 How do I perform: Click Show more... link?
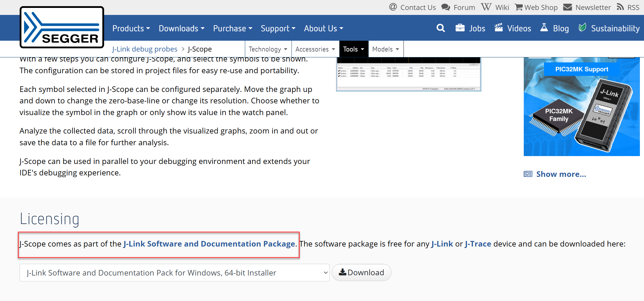pyautogui.click(x=561, y=174)
